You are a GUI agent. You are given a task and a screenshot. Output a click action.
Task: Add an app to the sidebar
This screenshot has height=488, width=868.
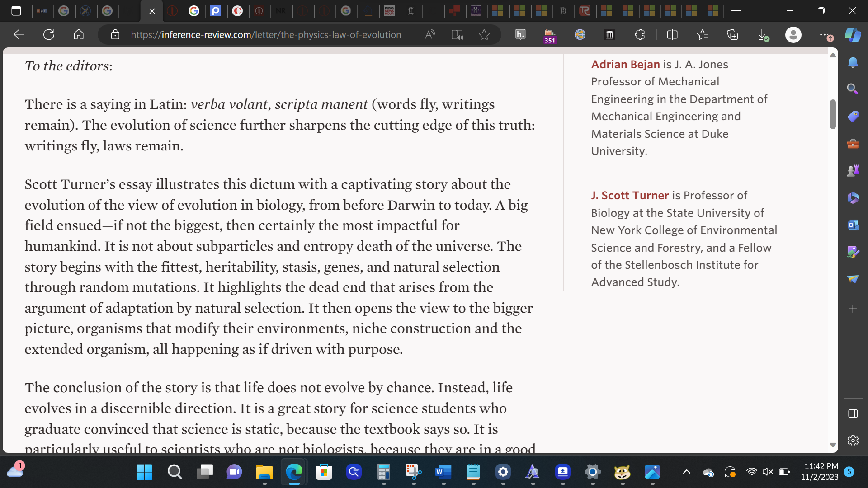click(853, 309)
